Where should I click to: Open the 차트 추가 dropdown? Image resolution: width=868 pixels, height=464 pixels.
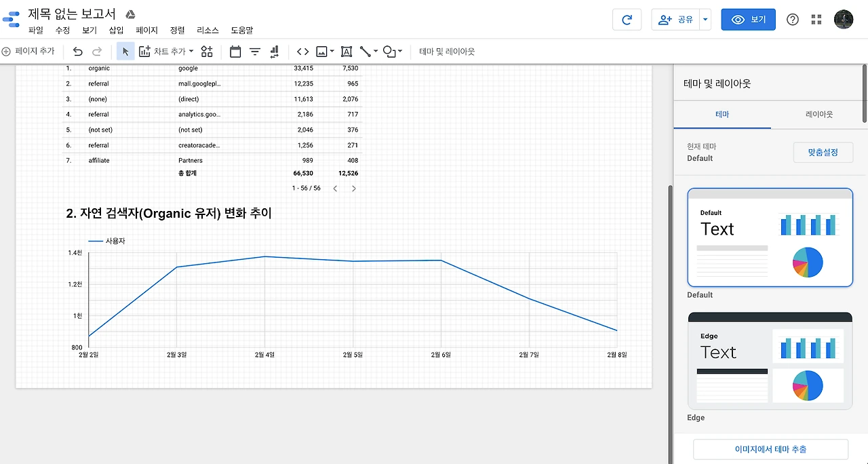click(x=166, y=52)
